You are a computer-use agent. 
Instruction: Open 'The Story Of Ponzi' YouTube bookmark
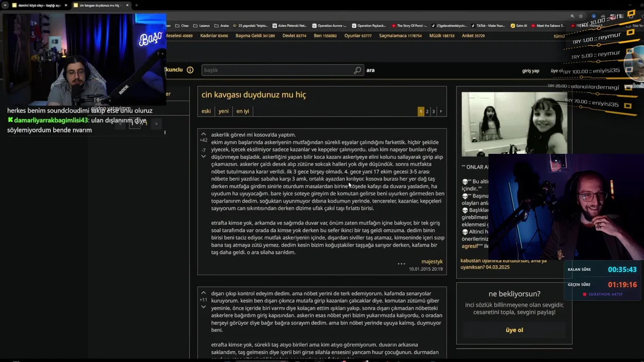(409, 26)
